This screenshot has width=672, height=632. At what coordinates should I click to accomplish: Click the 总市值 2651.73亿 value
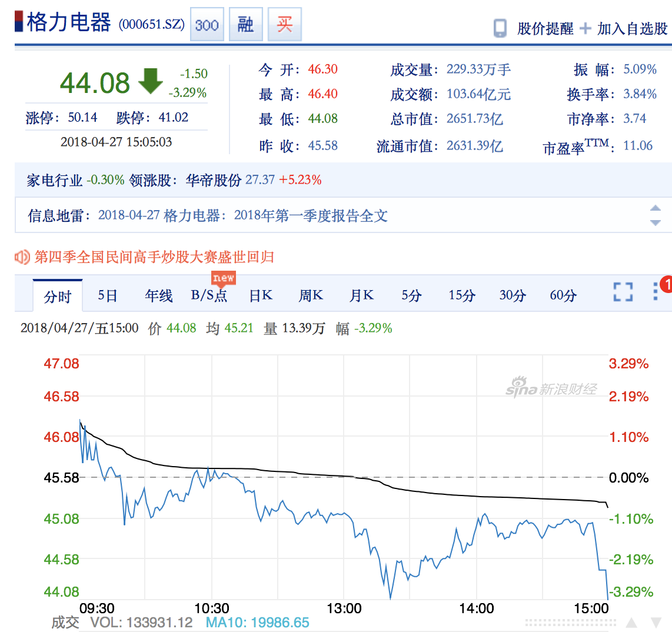coord(475,119)
